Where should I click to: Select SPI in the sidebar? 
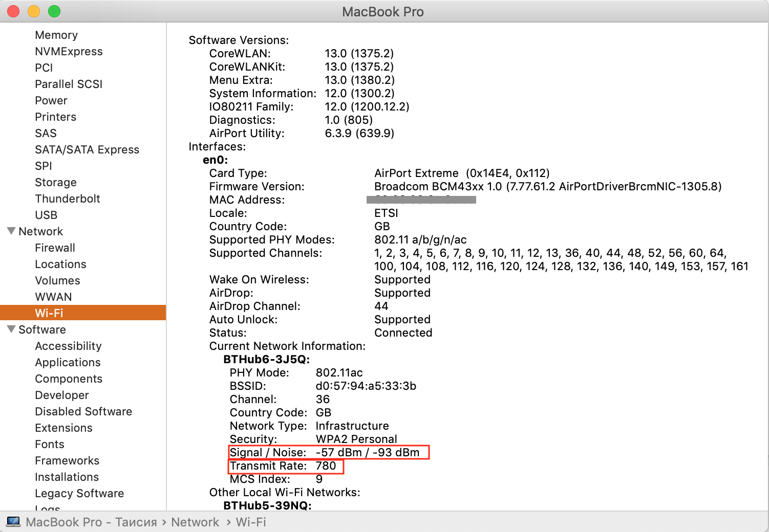click(44, 166)
